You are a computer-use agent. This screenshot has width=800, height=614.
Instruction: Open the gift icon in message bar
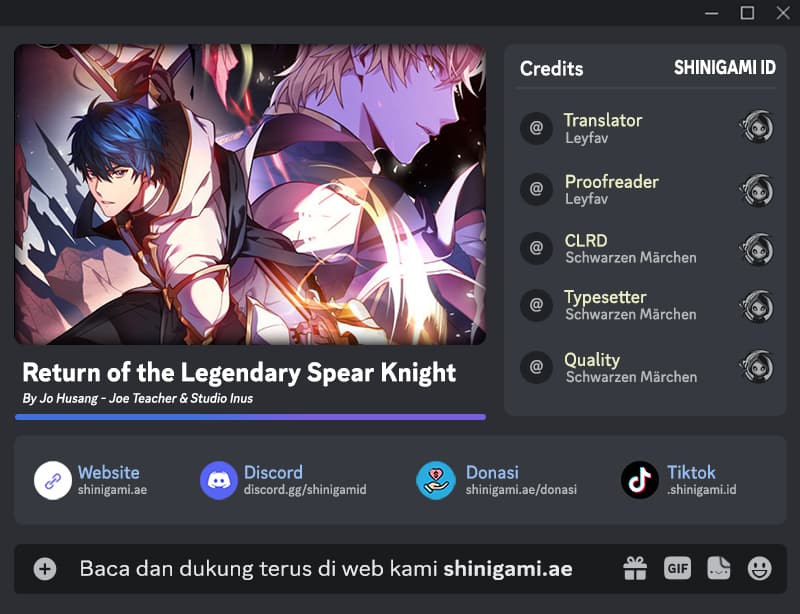click(635, 569)
